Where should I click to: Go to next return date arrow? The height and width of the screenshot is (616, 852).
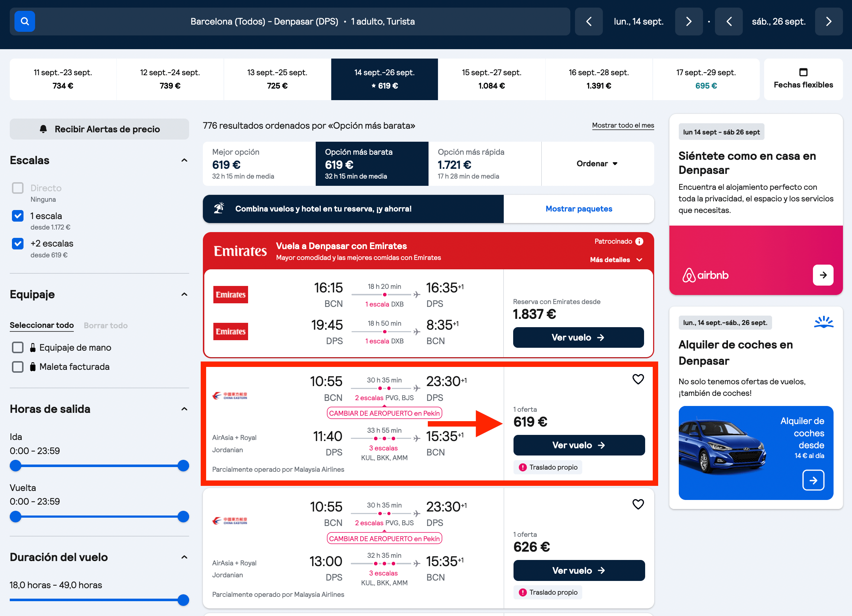[x=829, y=21]
